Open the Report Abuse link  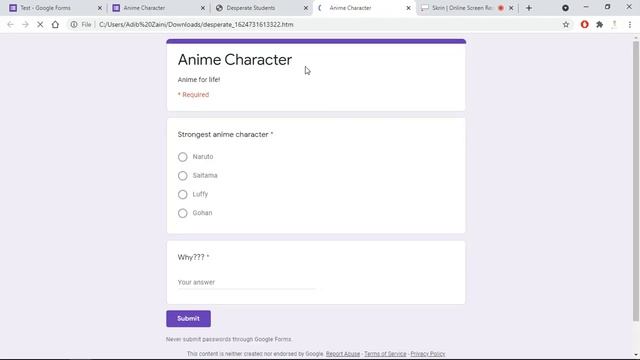pyautogui.click(x=343, y=354)
